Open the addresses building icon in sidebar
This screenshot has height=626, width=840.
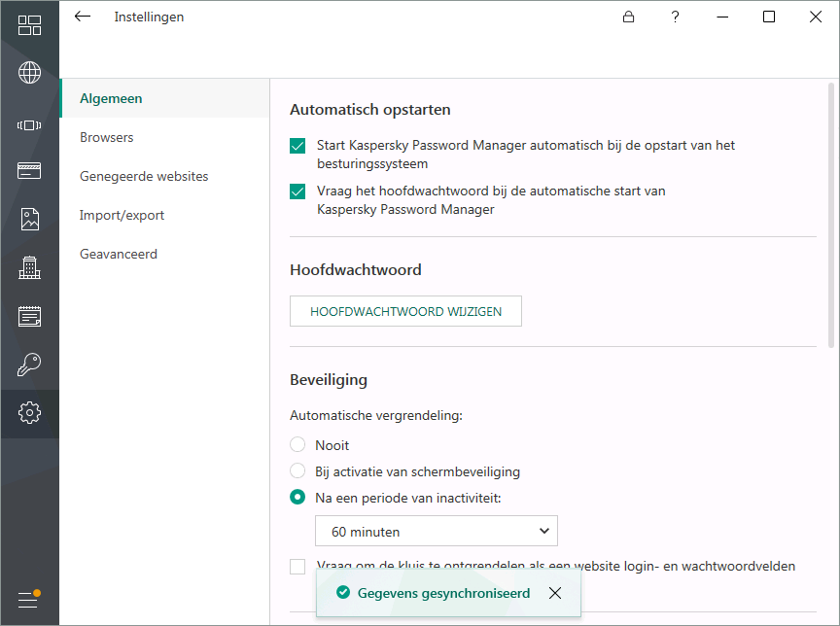pos(29,267)
